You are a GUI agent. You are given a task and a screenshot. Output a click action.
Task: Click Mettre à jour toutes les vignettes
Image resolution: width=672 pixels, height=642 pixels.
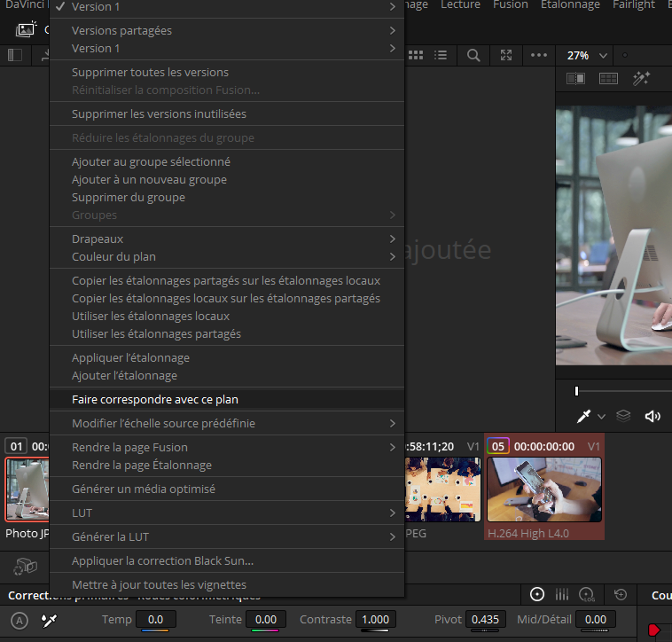(159, 584)
